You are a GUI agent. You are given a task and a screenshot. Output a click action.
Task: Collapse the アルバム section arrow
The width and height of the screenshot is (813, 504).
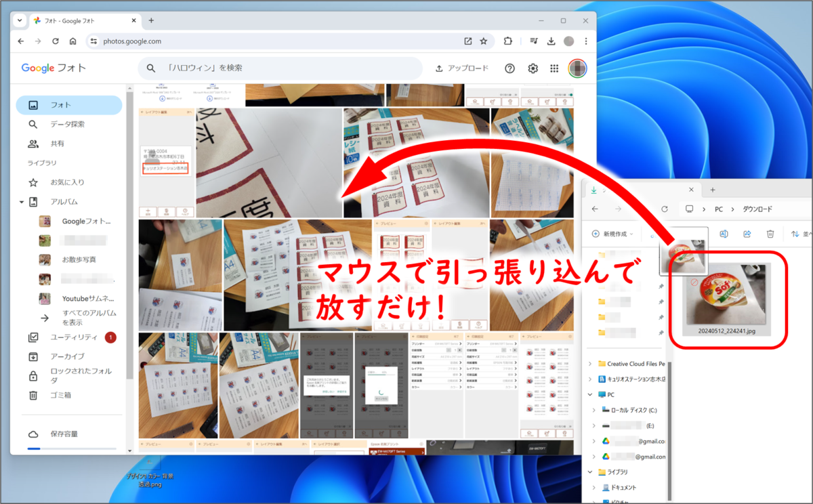point(22,202)
